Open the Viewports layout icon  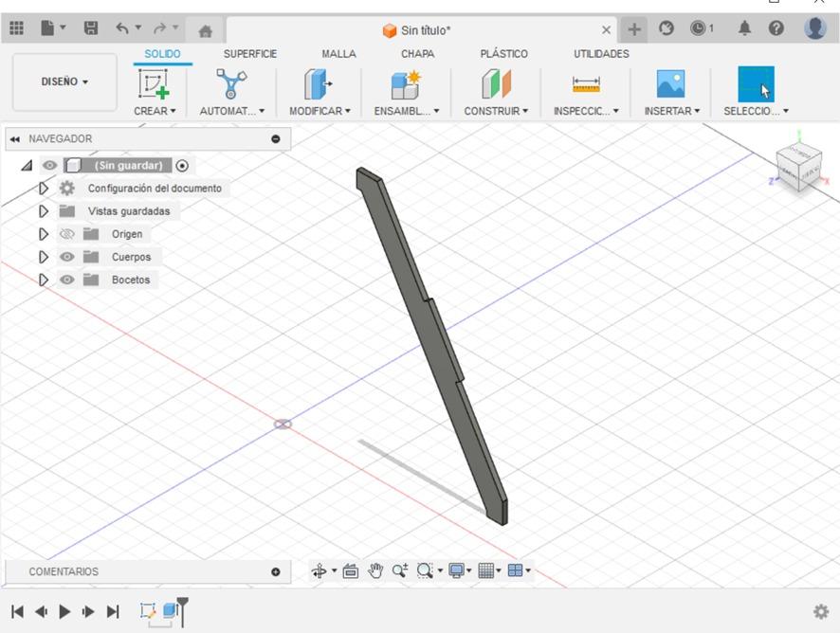tap(515, 570)
